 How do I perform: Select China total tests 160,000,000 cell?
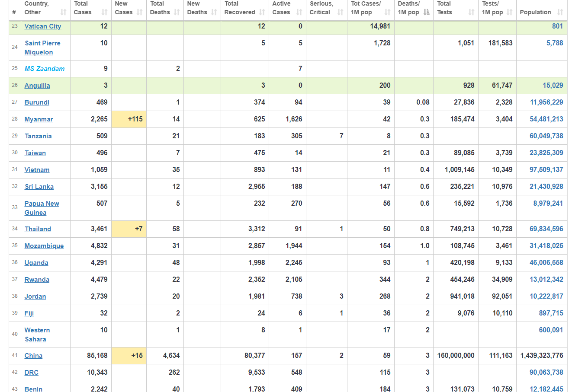pos(456,356)
